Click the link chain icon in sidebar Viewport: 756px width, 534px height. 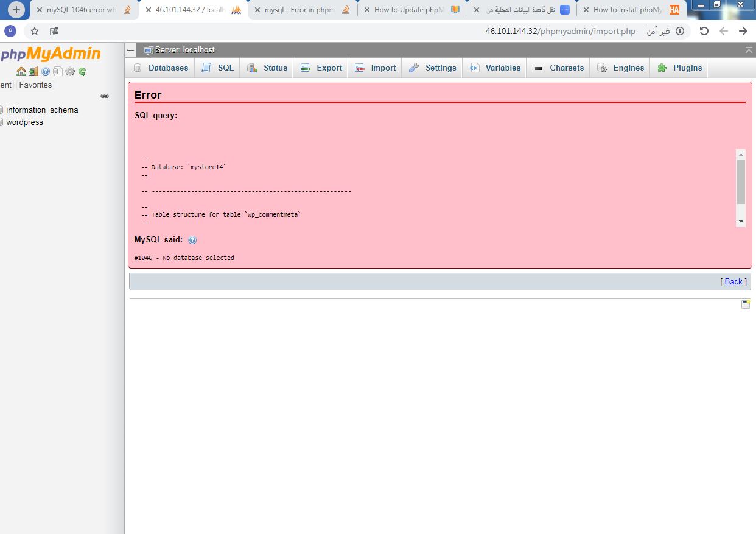coord(105,96)
